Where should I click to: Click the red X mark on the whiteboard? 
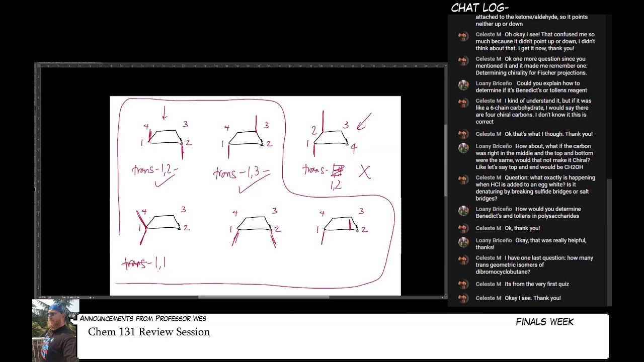pyautogui.click(x=365, y=172)
